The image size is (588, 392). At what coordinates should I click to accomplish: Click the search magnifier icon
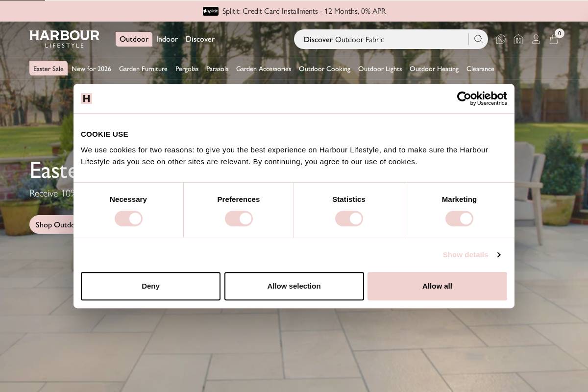tap(478, 39)
